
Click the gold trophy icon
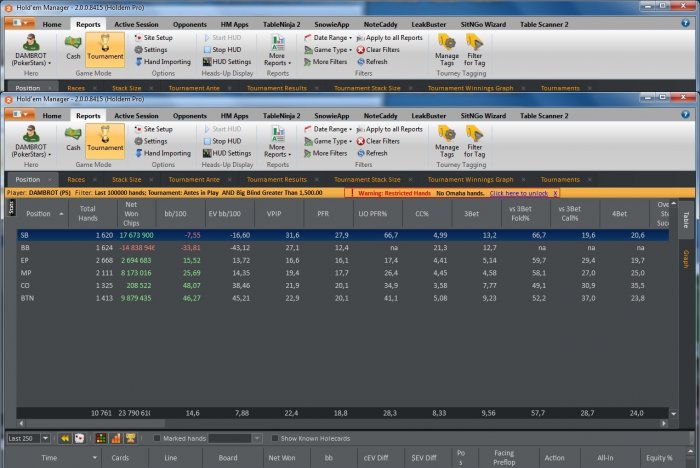[x=130, y=439]
